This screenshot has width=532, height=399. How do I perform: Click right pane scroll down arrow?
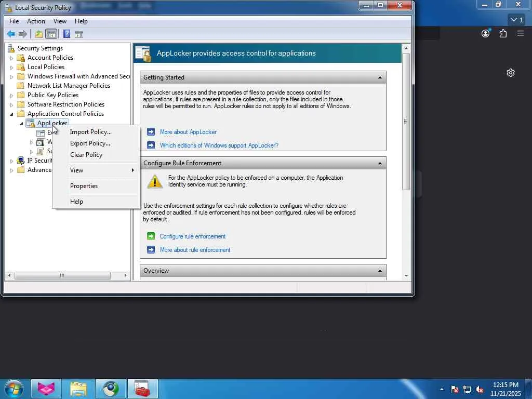tap(406, 276)
